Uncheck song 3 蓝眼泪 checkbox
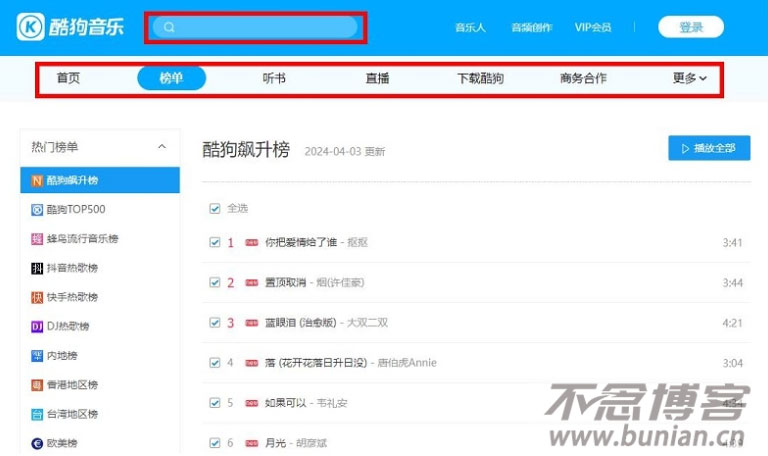Viewport: 768px width, 456px height. pos(215,323)
